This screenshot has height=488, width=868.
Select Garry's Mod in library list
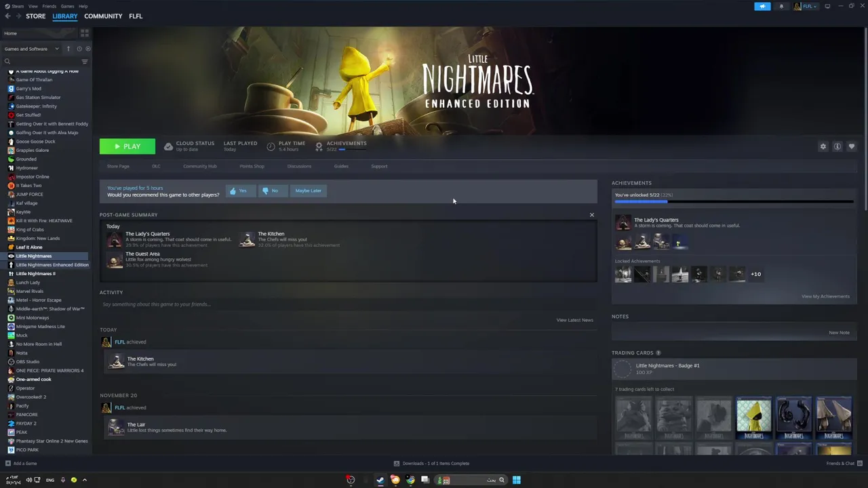(x=28, y=89)
